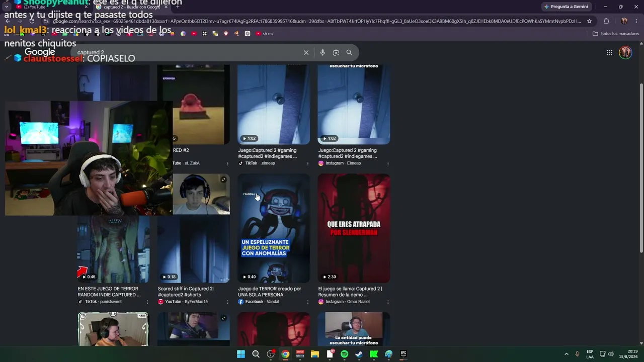The image size is (644, 362).
Task: Play the 0:46 punistsweet video thumbnail
Action: [x=113, y=249]
